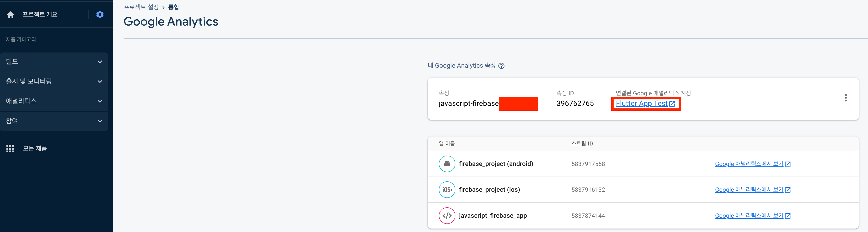This screenshot has width=868, height=232.
Task: Select stream ID 5837874144
Action: (x=588, y=216)
